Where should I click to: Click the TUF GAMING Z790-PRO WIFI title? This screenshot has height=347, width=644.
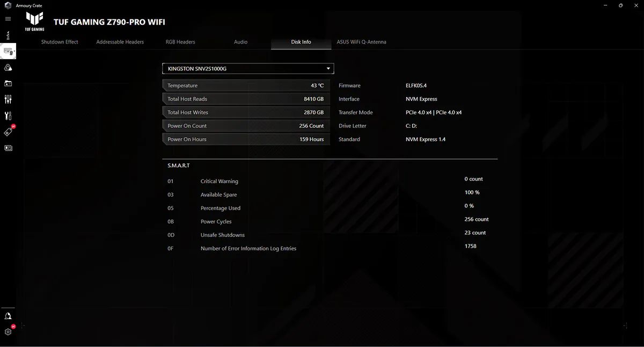(109, 22)
